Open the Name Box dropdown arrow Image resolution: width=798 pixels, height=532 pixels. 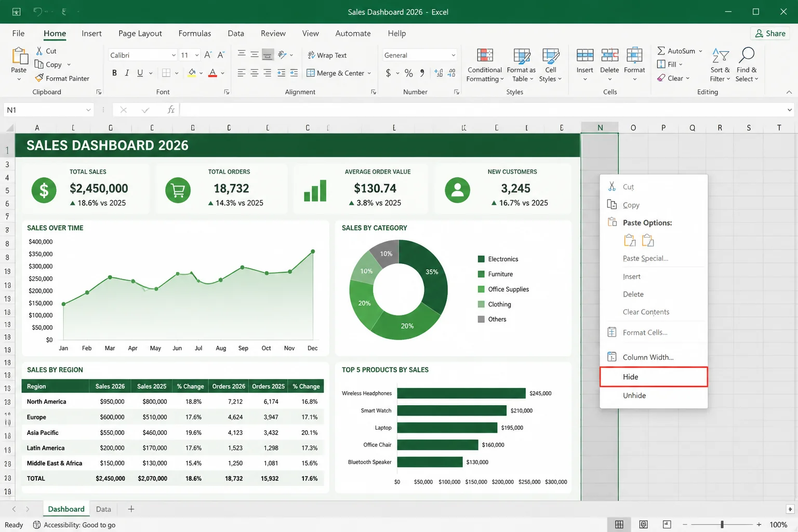point(88,110)
